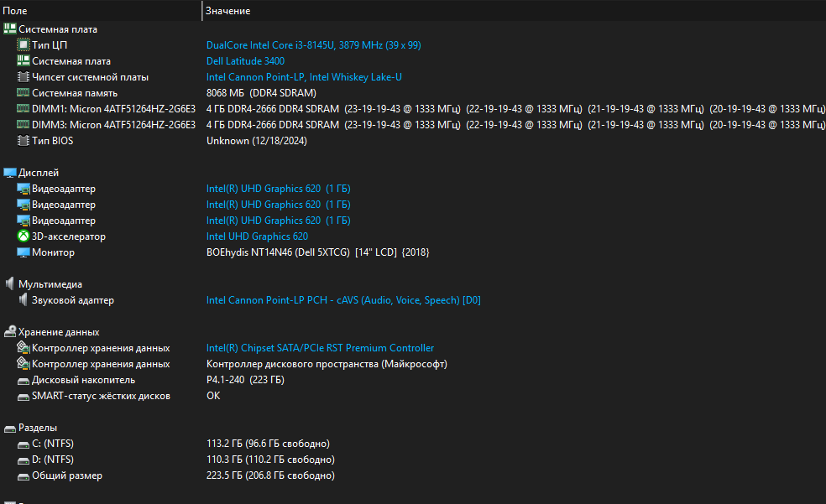Image resolution: width=826 pixels, height=504 pixels.
Task: Select the Дисплей group heading
Action: [39, 173]
